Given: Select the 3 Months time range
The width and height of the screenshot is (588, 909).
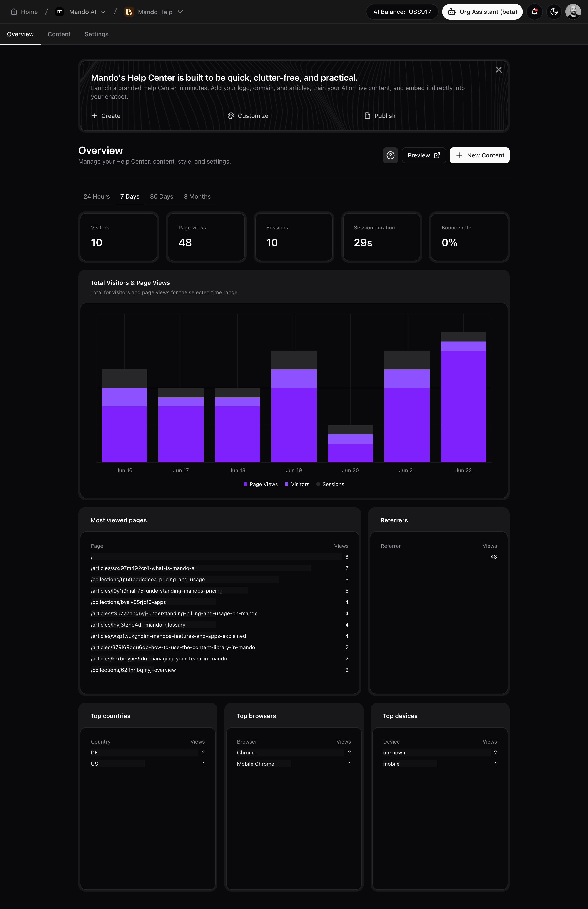Looking at the screenshot, I should click(x=197, y=196).
